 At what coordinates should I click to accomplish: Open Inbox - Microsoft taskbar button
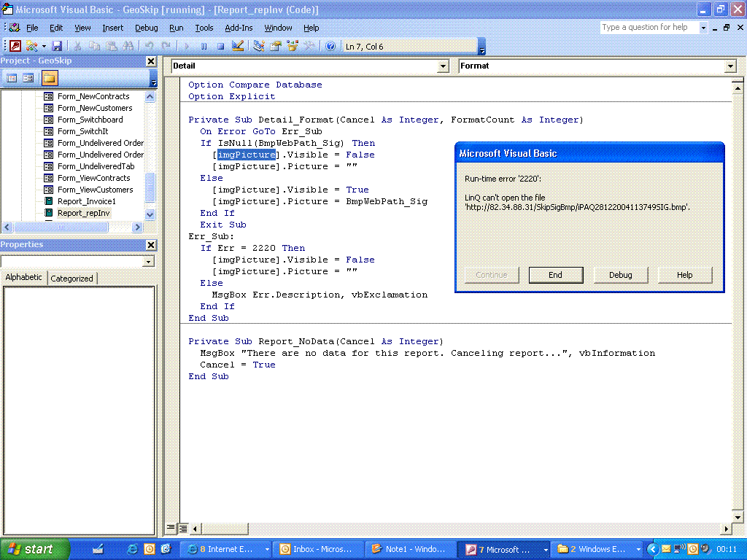point(319,549)
